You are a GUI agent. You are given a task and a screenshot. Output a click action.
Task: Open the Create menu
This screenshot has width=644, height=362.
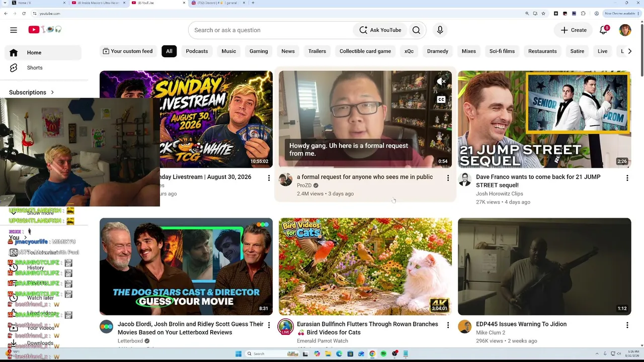tap(574, 30)
